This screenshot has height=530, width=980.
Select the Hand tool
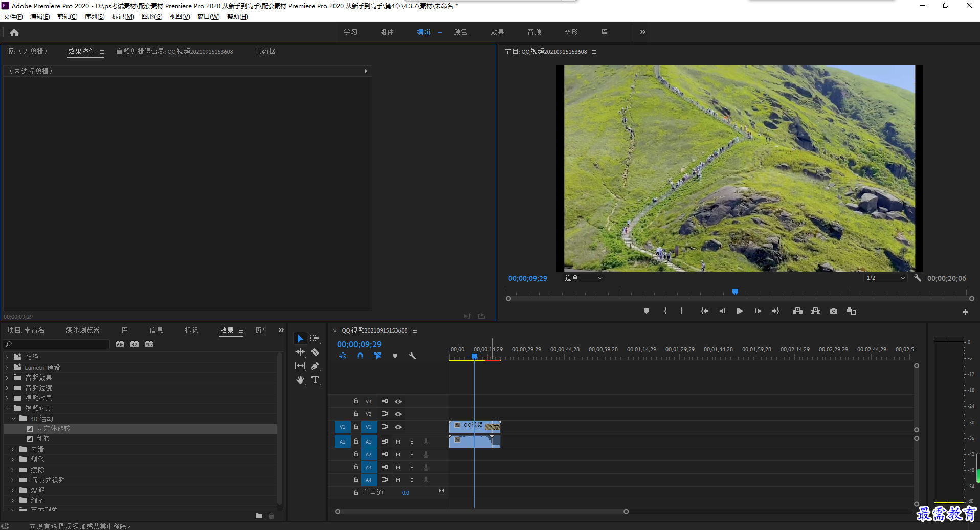click(300, 380)
